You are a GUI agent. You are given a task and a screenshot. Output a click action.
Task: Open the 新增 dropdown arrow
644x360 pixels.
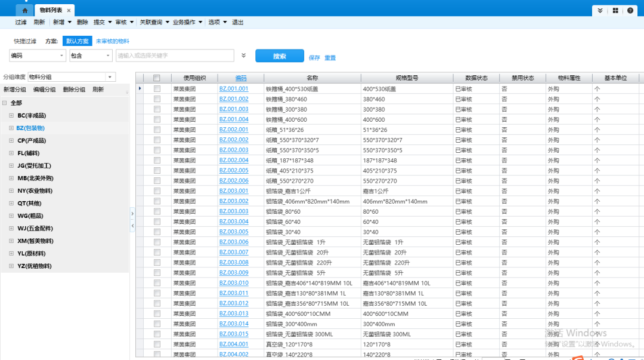[x=69, y=22]
